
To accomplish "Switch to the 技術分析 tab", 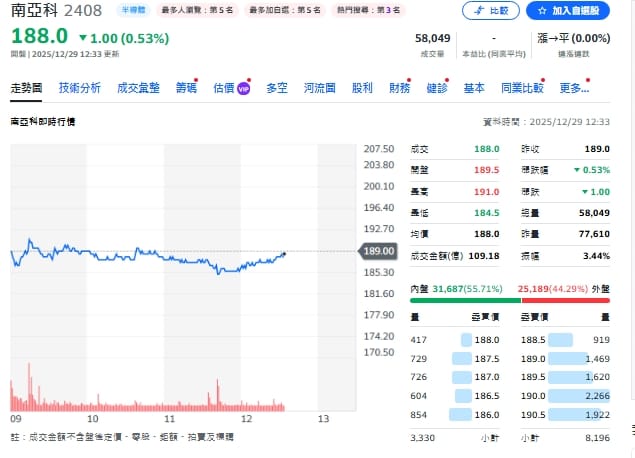I will pos(80,88).
